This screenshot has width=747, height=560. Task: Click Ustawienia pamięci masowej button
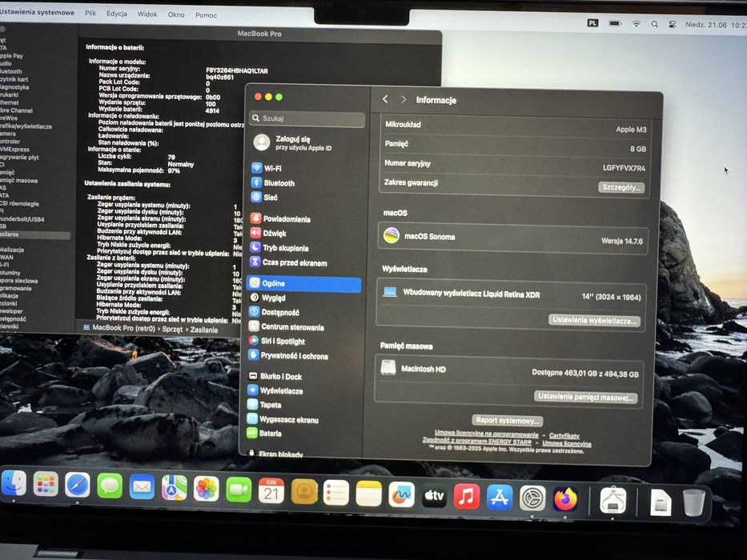point(585,397)
